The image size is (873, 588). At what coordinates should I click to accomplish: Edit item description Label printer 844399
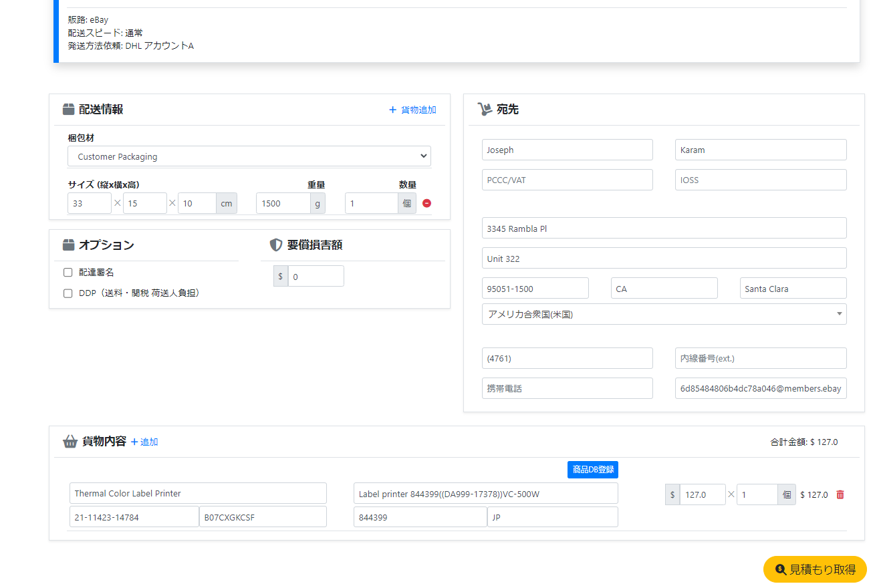(x=485, y=493)
